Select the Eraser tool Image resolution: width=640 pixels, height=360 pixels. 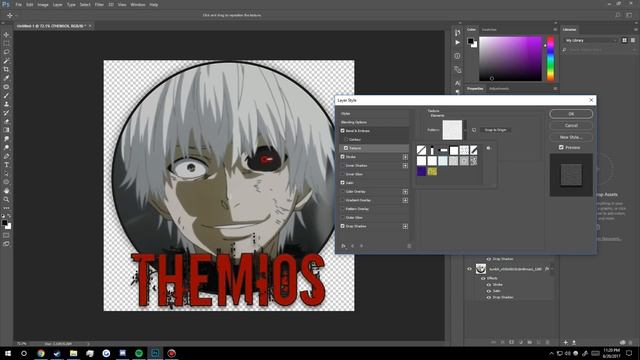6,122
